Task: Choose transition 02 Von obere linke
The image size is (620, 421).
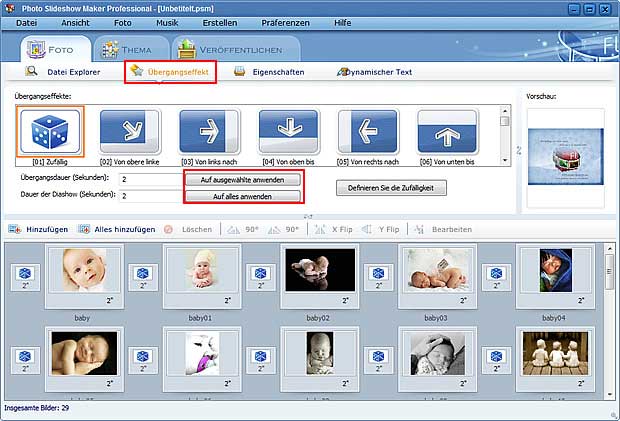Action: (x=130, y=132)
